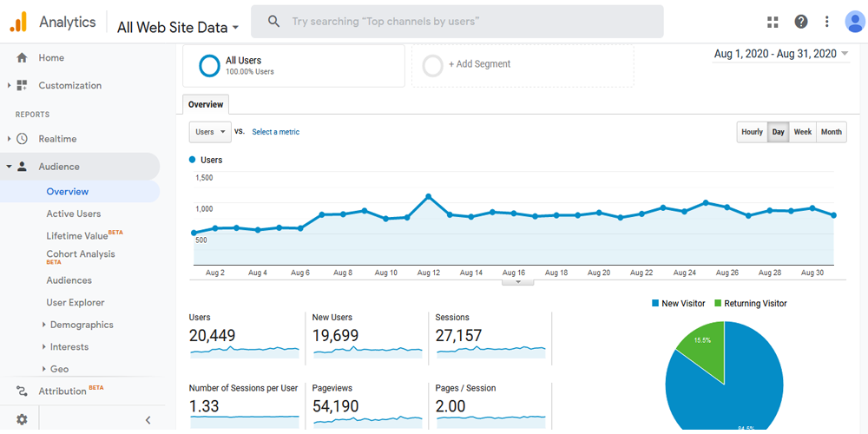Expand the Interests submenu
Screen dimensions: 868x434
click(43, 346)
